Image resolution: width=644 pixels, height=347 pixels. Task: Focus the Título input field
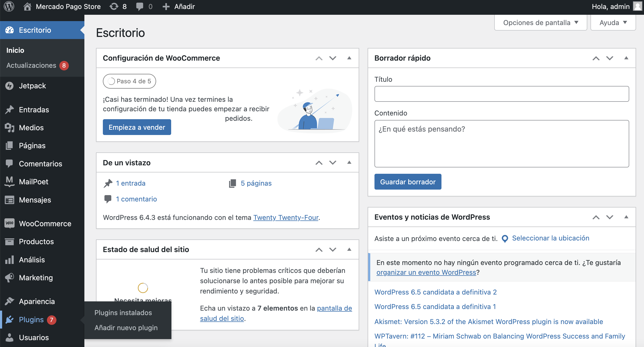[x=502, y=94]
